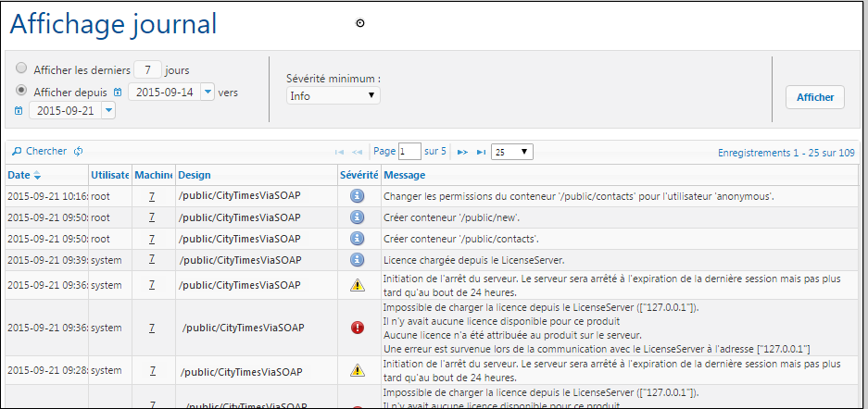
Task: Click the calendar icon before 2015-09-14
Action: coord(118,93)
